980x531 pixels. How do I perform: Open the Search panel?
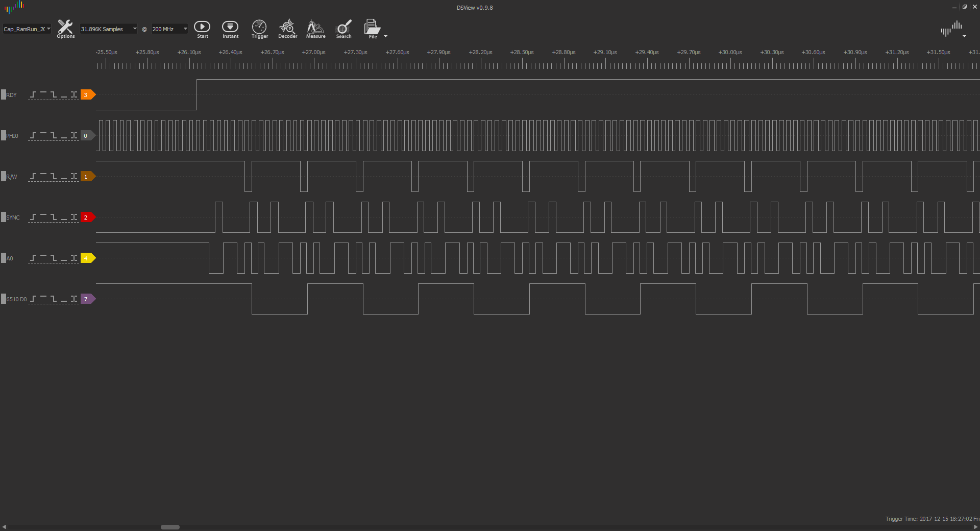(x=344, y=29)
